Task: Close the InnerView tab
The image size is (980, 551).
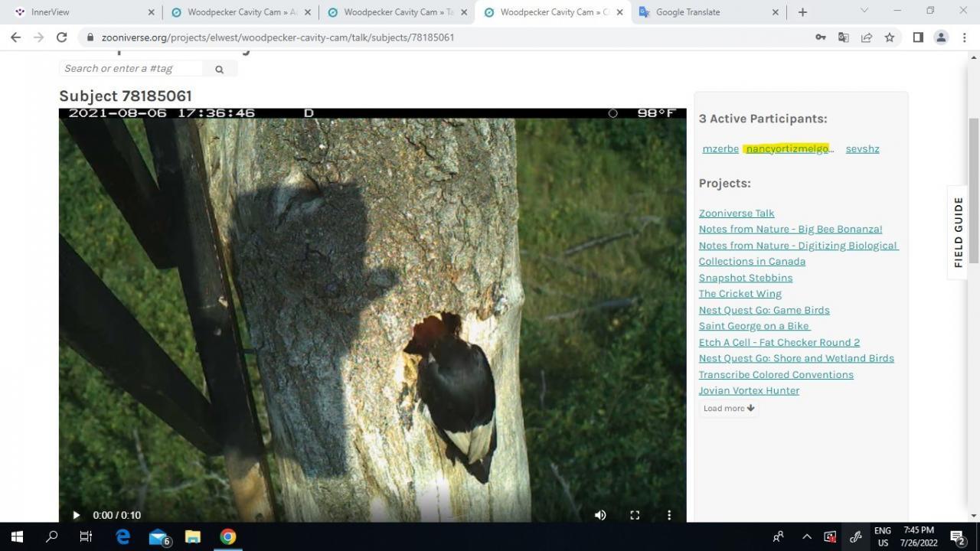Action: (x=151, y=12)
